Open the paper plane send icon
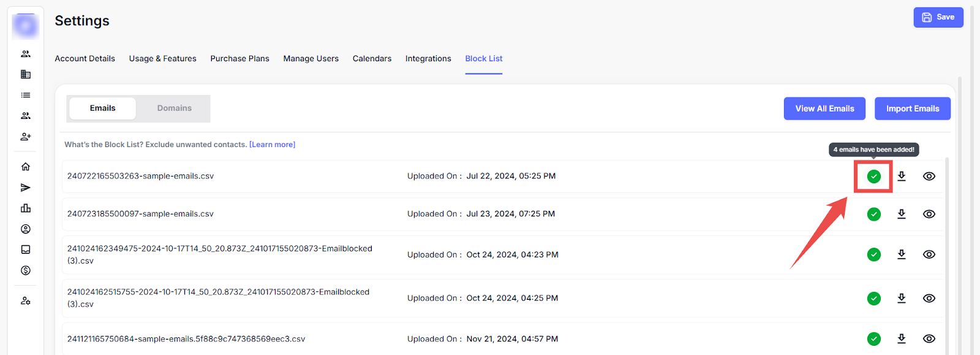Screen dimensions: 980x355 tap(26, 188)
